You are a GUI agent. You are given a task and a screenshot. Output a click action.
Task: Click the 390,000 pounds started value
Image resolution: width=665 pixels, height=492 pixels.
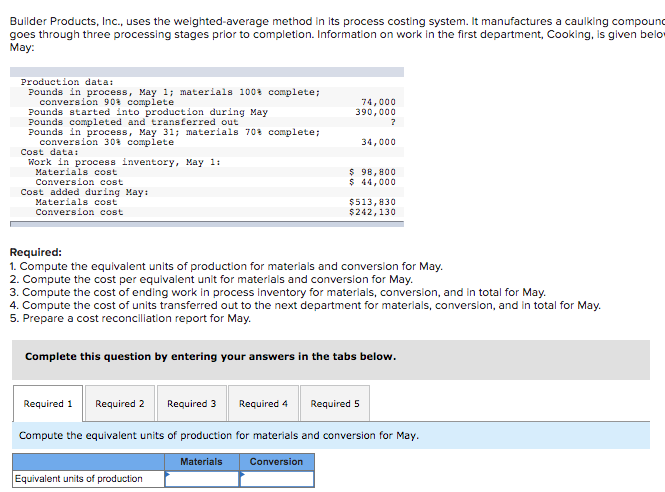(x=375, y=112)
